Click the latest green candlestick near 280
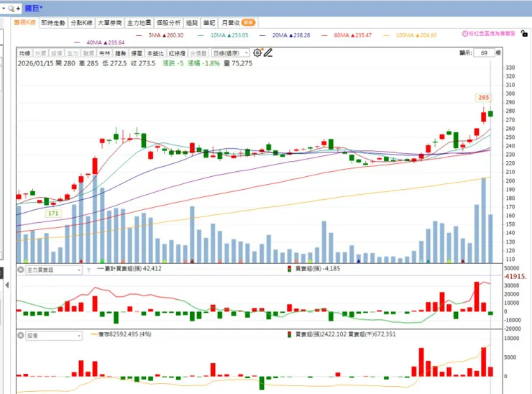 pos(490,114)
